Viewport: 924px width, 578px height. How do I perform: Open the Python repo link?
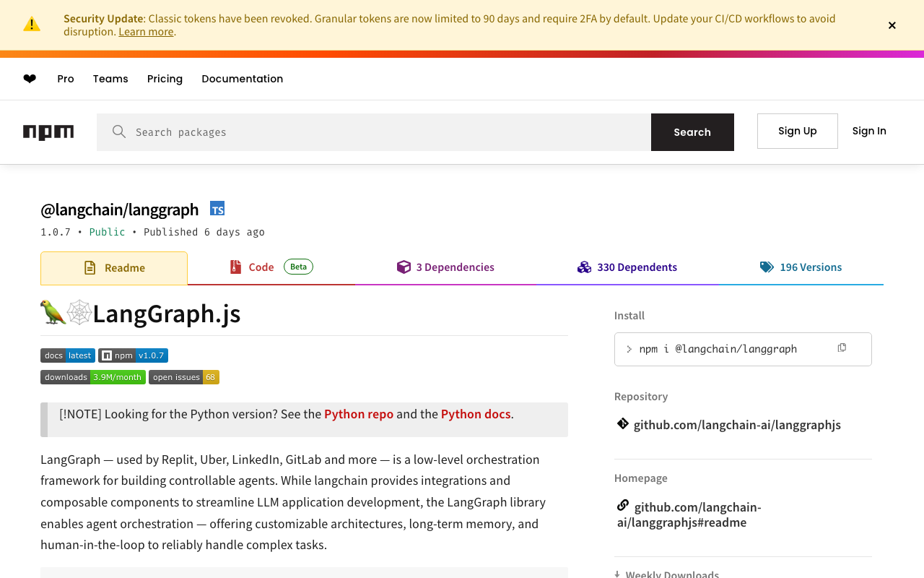click(x=359, y=414)
